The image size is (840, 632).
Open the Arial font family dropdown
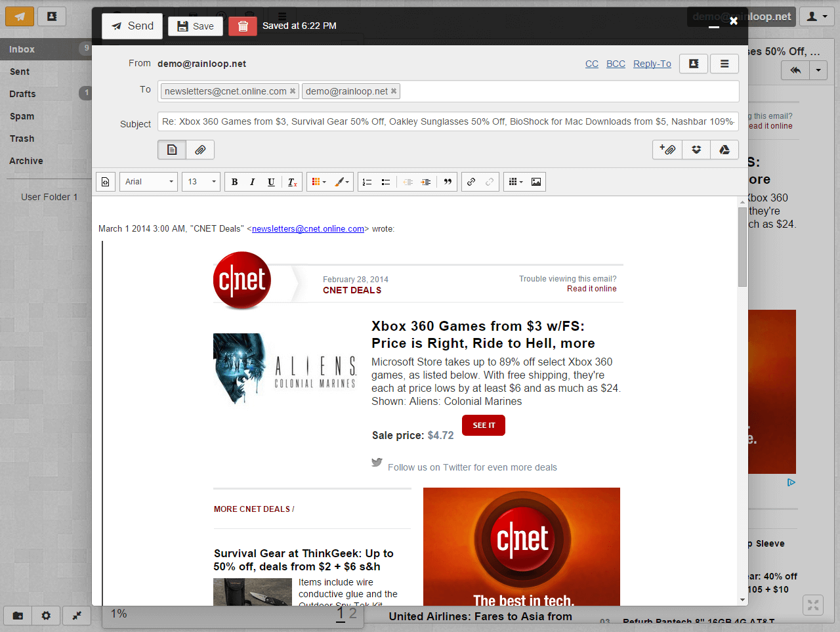[x=149, y=182]
